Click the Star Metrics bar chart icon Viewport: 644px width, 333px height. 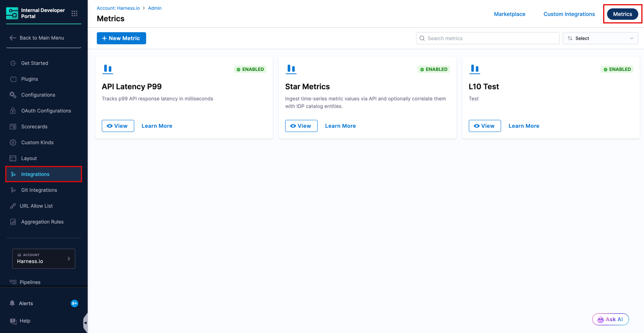point(291,69)
